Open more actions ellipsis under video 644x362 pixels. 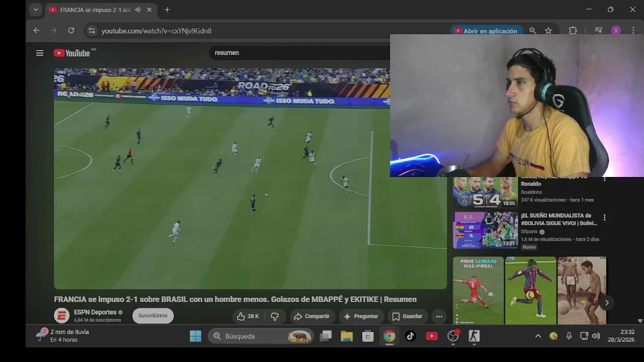point(439,316)
